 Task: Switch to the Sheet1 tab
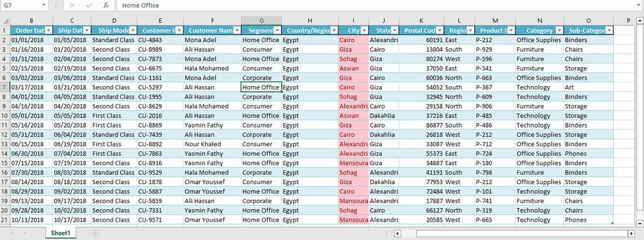tap(60, 233)
